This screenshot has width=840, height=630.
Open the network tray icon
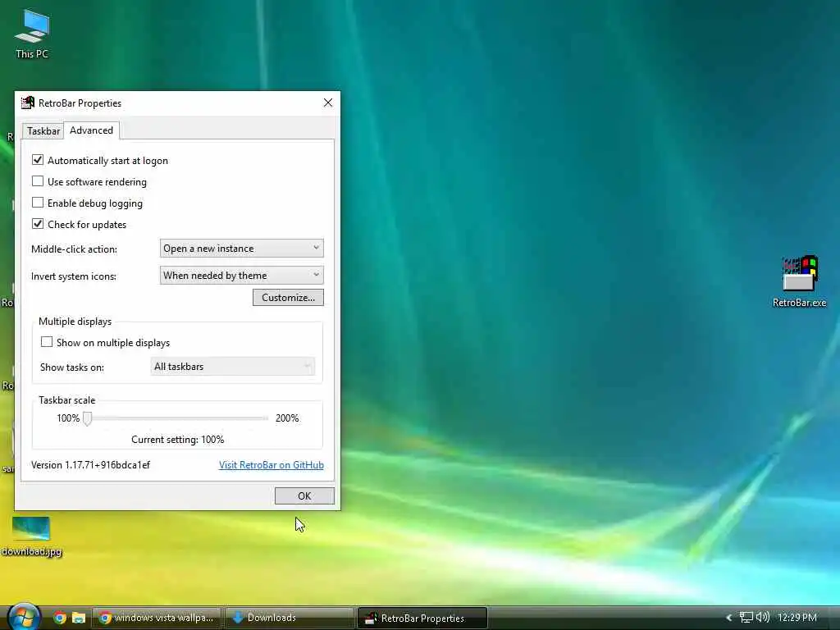(x=746, y=618)
